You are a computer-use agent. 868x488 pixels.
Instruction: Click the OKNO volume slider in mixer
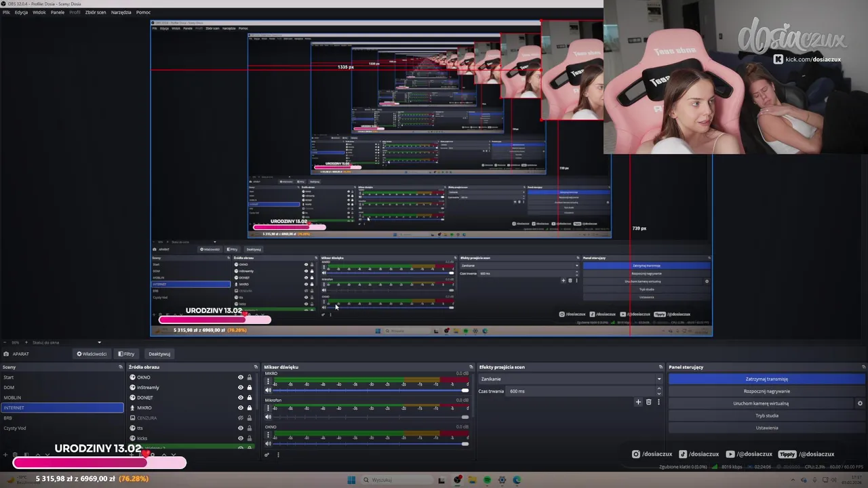tap(372, 444)
